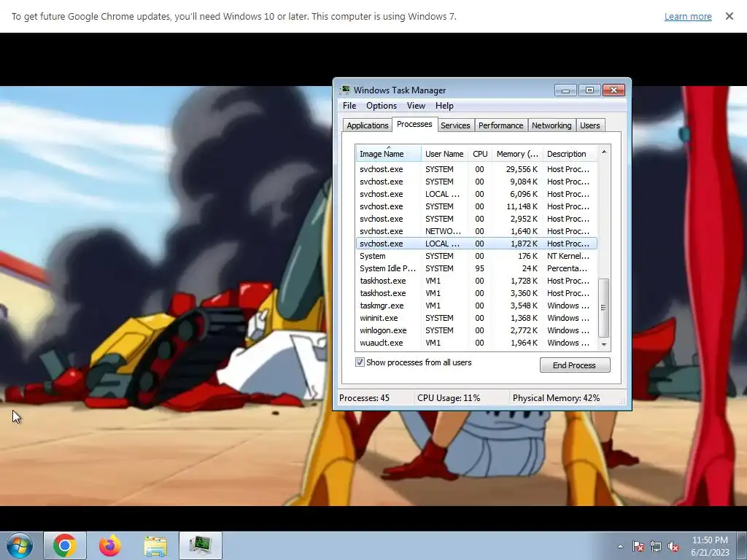Sort by User Name column header
This screenshot has width=747, height=560.
pyautogui.click(x=444, y=154)
